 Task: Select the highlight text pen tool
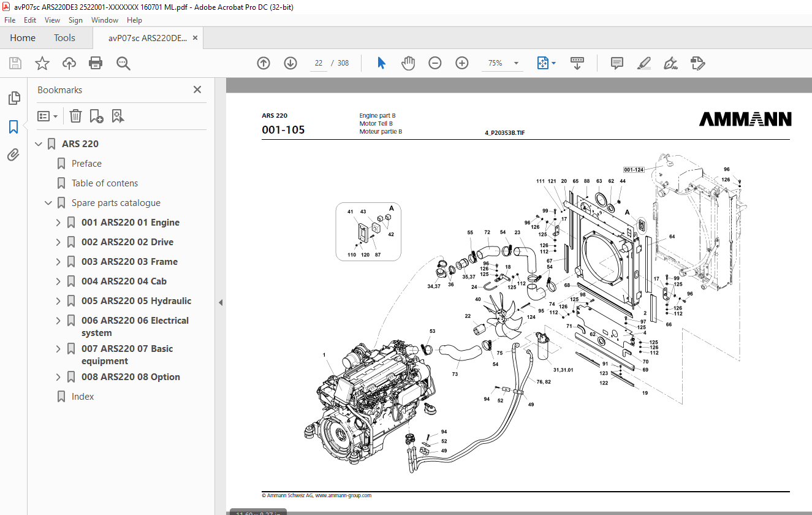coord(644,63)
